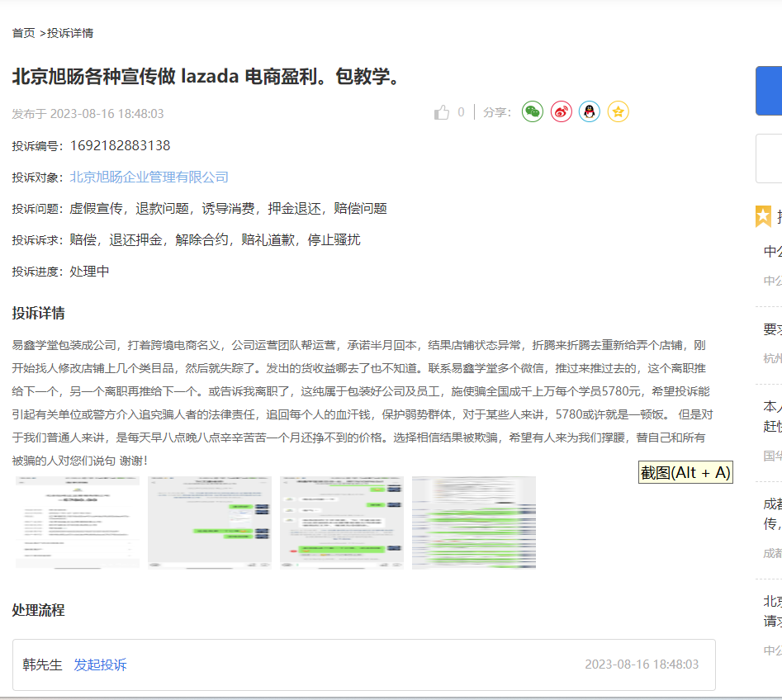Image resolution: width=782 pixels, height=700 pixels.
Task: Open third chat screenshot thumbnail
Action: 342,523
